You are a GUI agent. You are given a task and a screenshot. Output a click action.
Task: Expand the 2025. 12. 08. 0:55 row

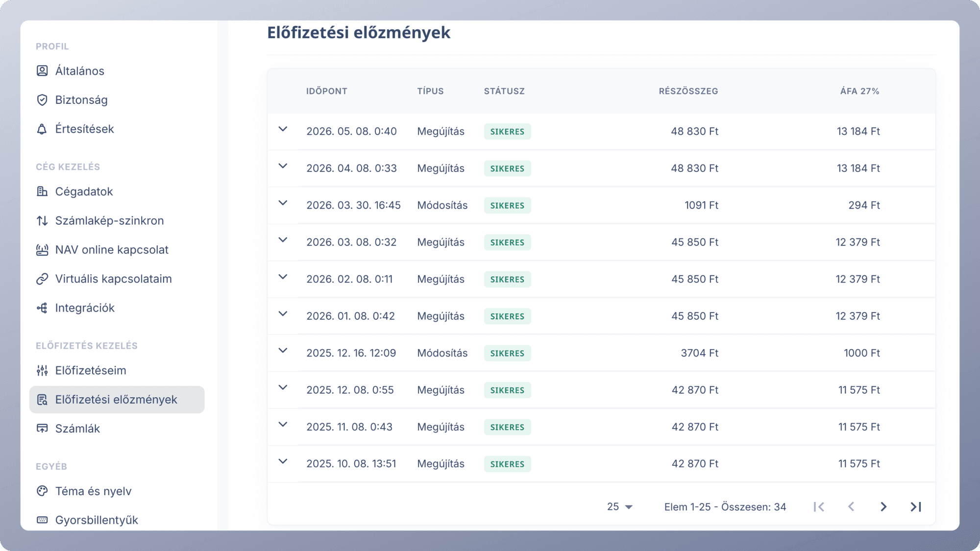[x=283, y=388]
